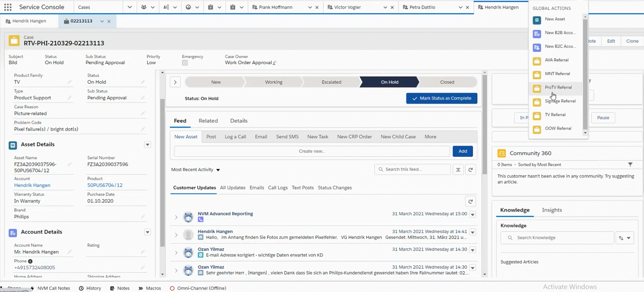Edit the Type field with its pencil icon
The image size is (644, 292).
point(69,98)
